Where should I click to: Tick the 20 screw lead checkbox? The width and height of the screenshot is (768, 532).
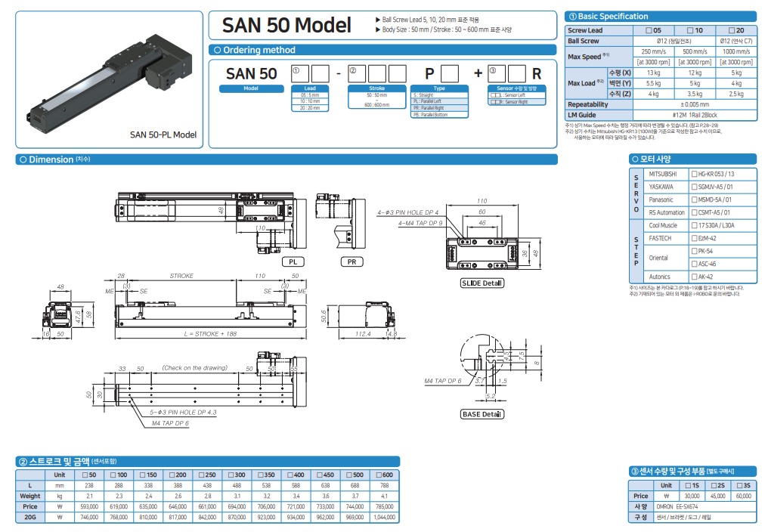coord(732,30)
